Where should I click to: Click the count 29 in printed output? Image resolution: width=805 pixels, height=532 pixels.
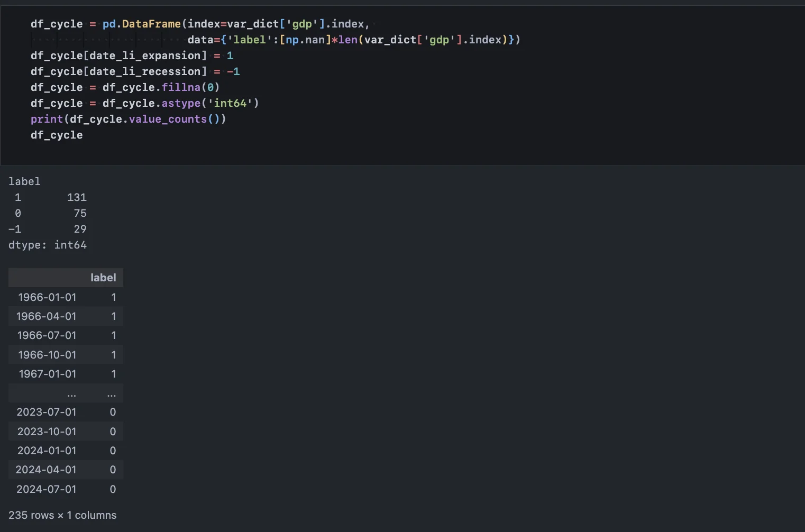click(80, 229)
